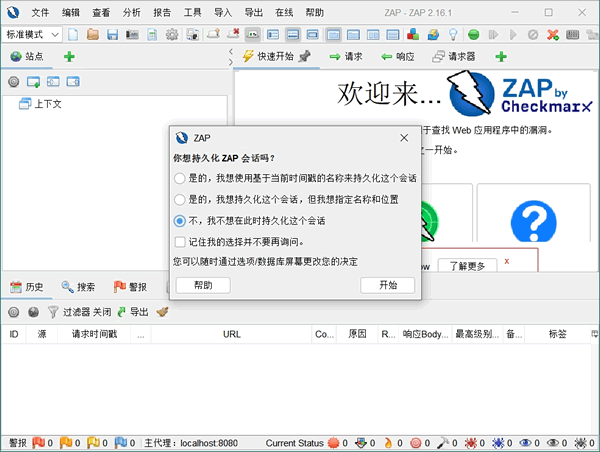
Task: Click the new session toolbar icon
Action: [71, 35]
